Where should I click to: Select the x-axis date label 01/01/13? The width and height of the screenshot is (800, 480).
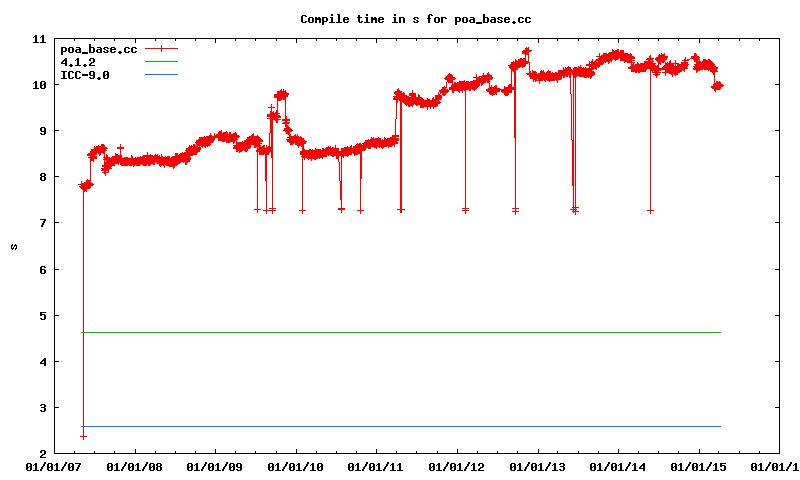(x=538, y=466)
